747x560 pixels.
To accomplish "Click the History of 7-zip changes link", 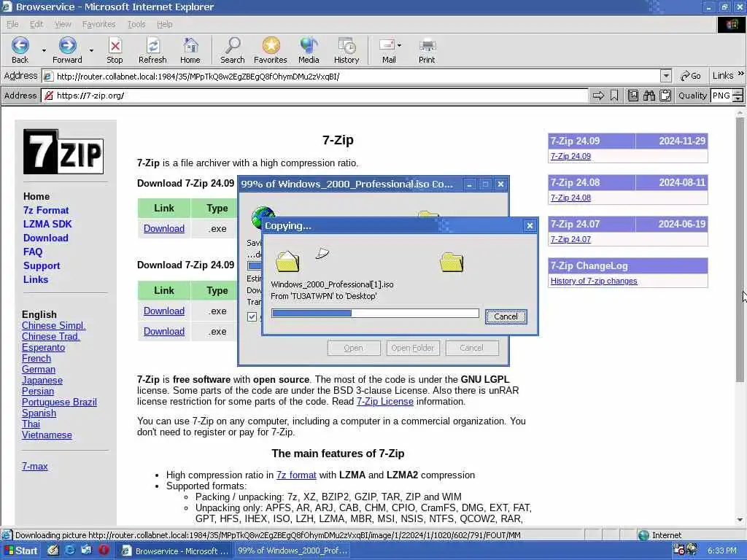I will pos(594,281).
